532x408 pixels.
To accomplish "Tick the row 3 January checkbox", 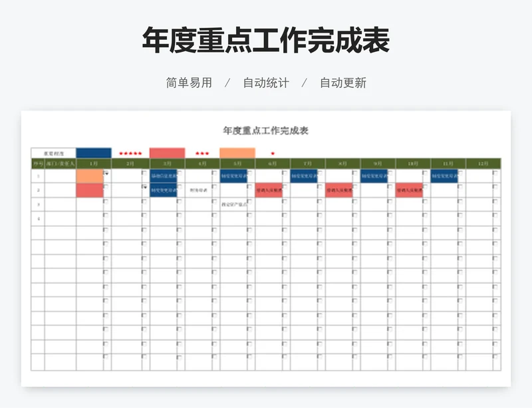I will 106,201.
